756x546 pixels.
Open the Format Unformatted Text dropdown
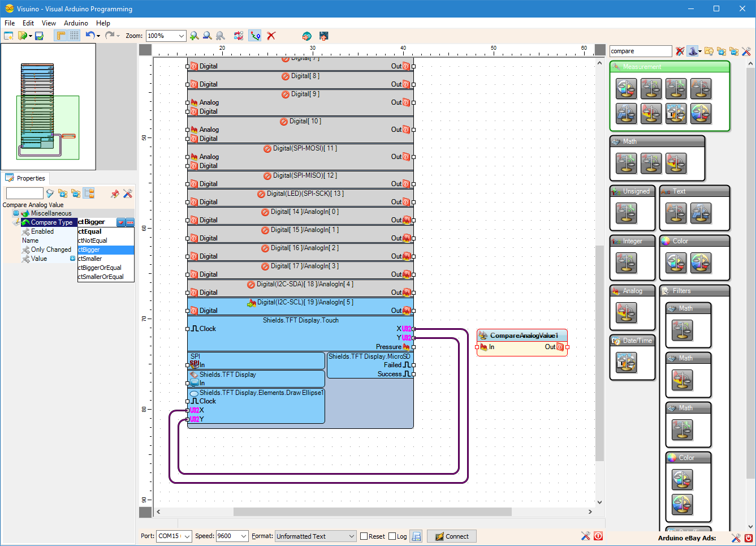point(351,536)
